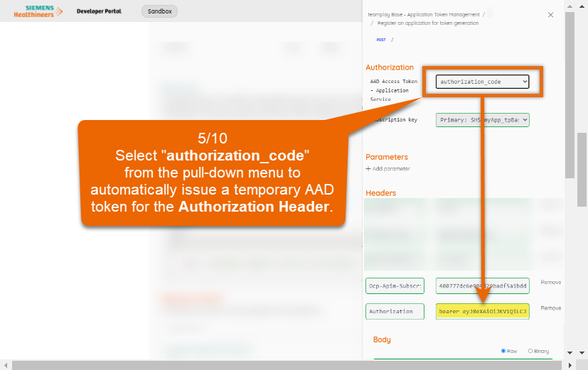Click the bearer token value field
588x370 pixels.
tap(482, 311)
